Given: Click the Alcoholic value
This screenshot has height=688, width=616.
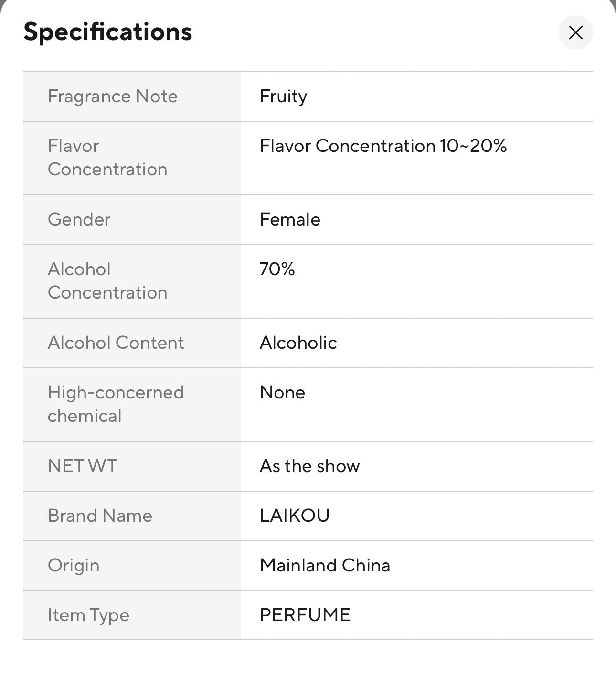Looking at the screenshot, I should [x=298, y=343].
